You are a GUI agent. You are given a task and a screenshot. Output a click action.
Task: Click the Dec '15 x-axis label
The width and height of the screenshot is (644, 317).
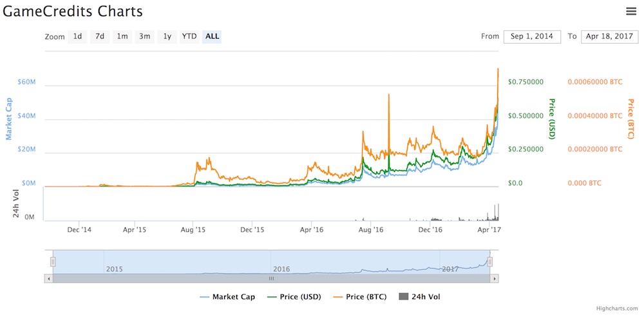click(x=252, y=230)
